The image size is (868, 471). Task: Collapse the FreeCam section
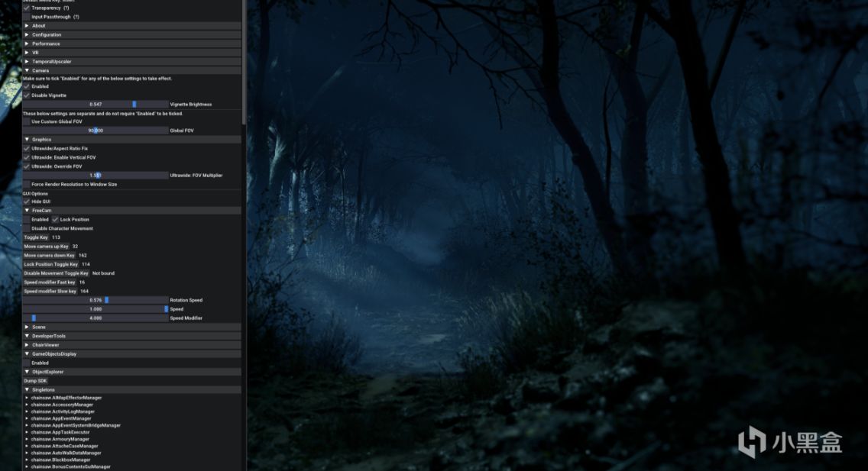click(131, 211)
